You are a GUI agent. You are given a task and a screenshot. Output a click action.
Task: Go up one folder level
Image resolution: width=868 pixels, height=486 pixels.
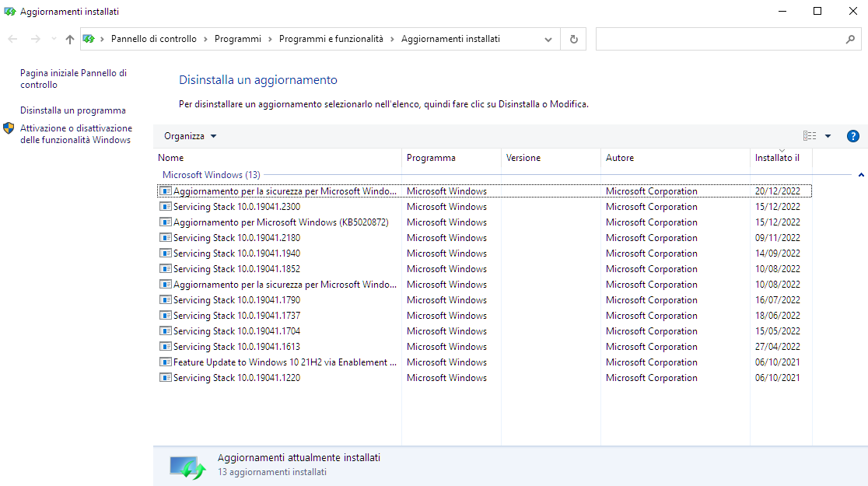point(70,39)
